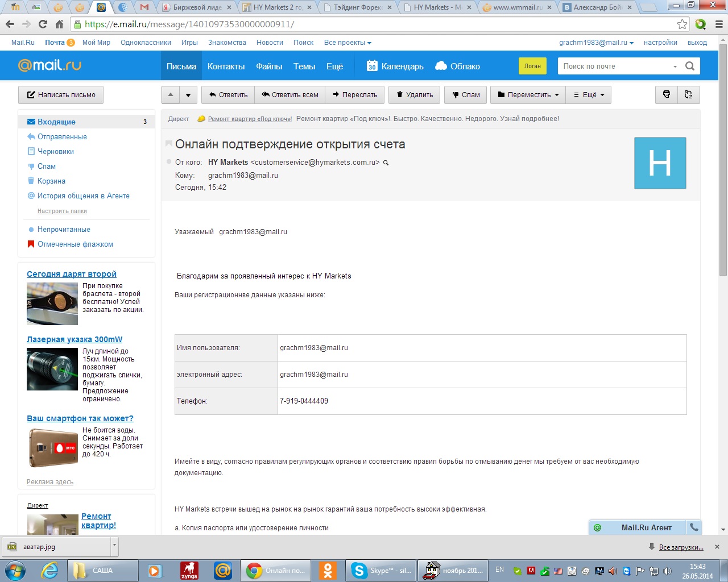Open Файлы tab

click(x=269, y=66)
